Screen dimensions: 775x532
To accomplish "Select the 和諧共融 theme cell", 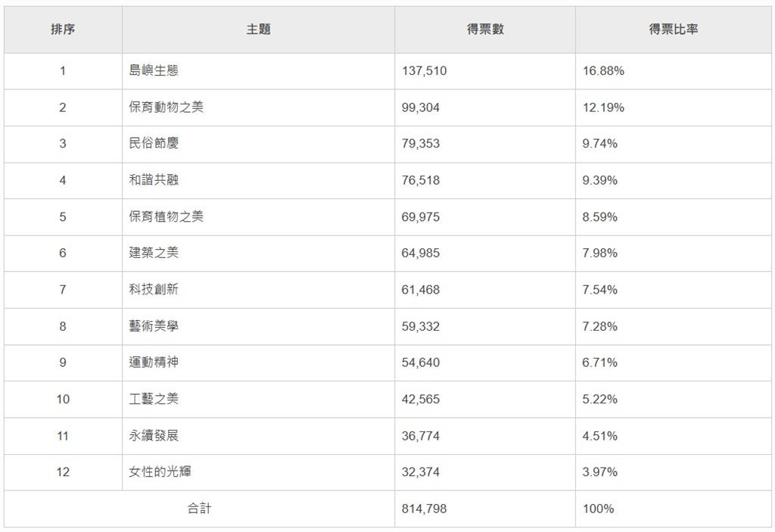I will (x=154, y=180).
